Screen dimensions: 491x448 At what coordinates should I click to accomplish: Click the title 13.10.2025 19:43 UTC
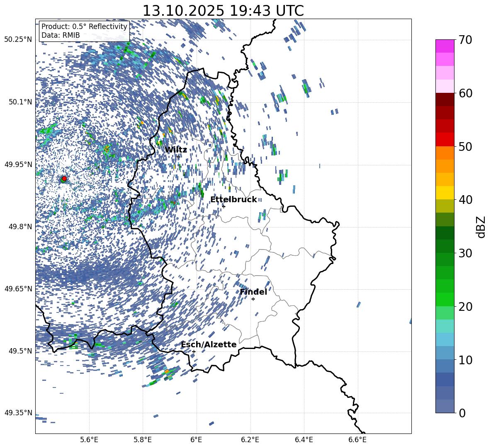point(223,11)
